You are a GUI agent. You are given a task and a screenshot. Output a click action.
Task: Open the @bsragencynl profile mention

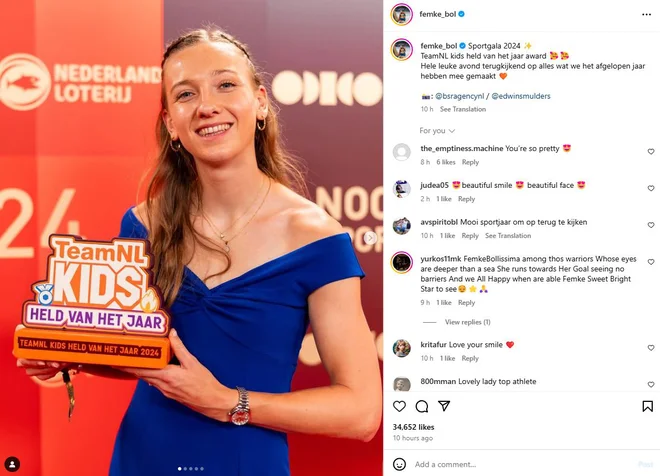tap(460, 96)
